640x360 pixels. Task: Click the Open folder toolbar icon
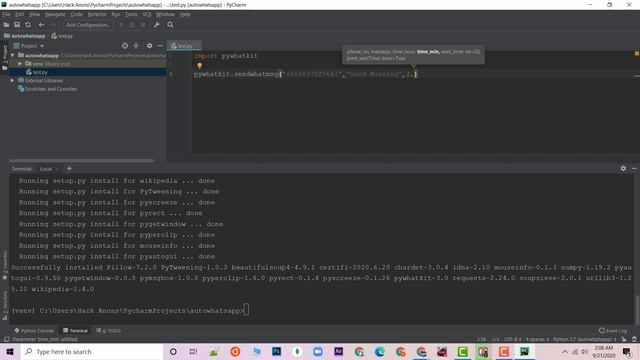coord(6,25)
